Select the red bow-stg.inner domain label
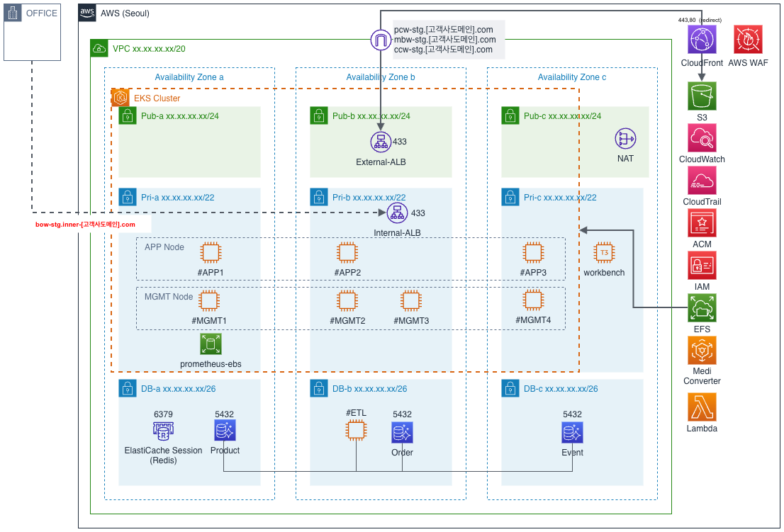 pos(86,225)
